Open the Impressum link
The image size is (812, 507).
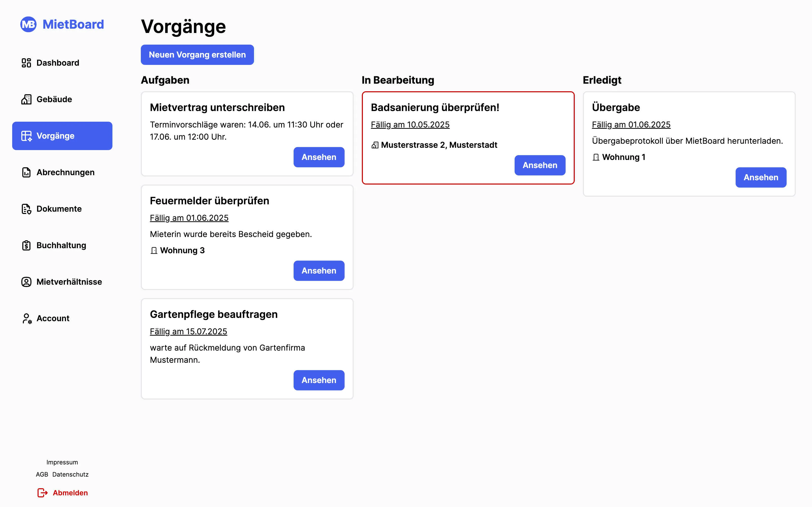(x=62, y=462)
